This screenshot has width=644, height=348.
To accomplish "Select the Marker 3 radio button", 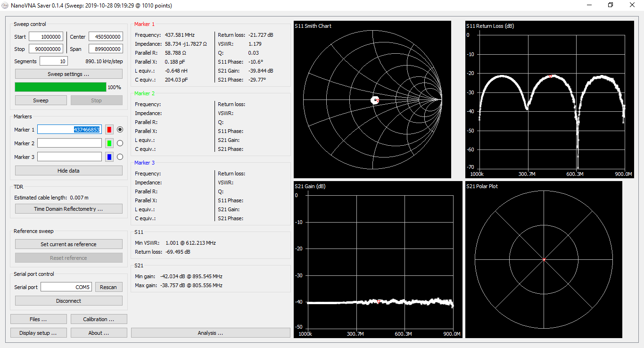I will pos(120,157).
